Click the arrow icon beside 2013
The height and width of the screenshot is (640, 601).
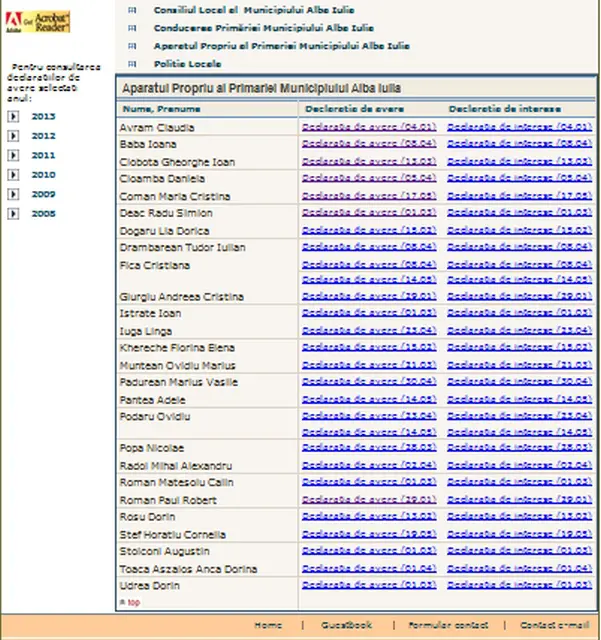click(x=13, y=116)
